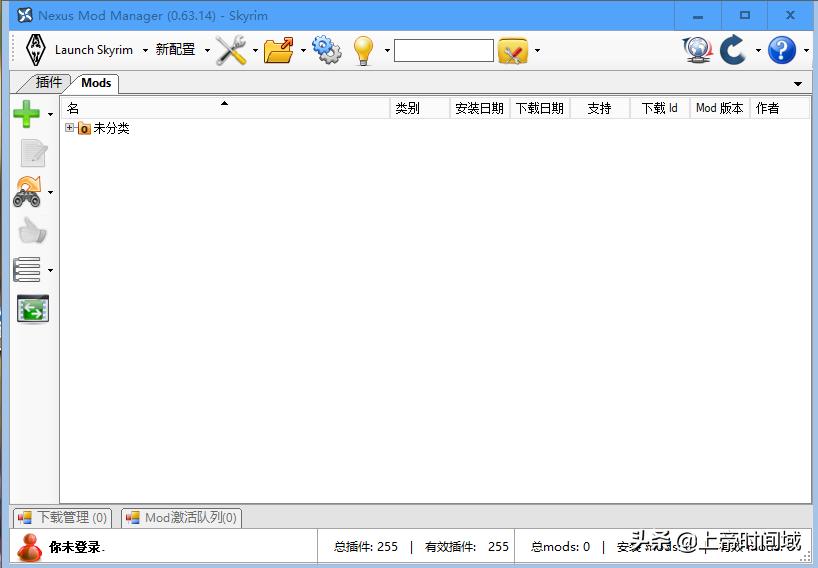Click the binoculars check updates icon
The width and height of the screenshot is (818, 568).
(27, 192)
